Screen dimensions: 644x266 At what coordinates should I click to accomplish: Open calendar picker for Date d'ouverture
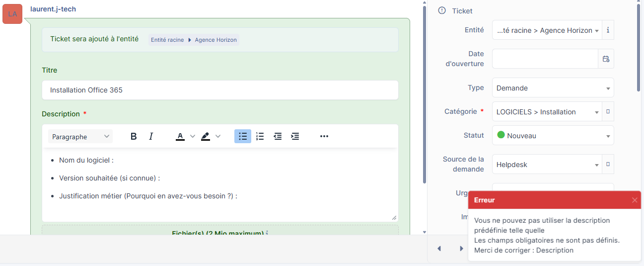click(x=606, y=59)
